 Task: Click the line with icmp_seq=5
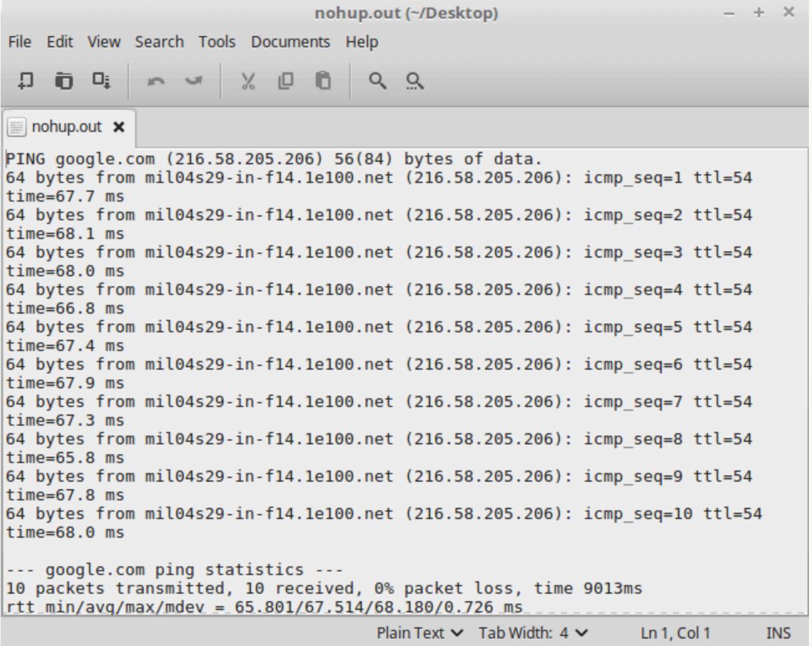tap(379, 327)
